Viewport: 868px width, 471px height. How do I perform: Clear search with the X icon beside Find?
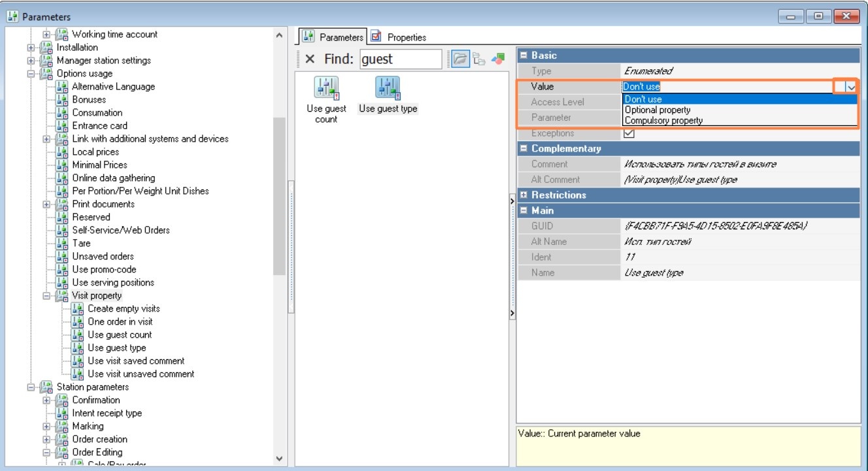click(310, 59)
